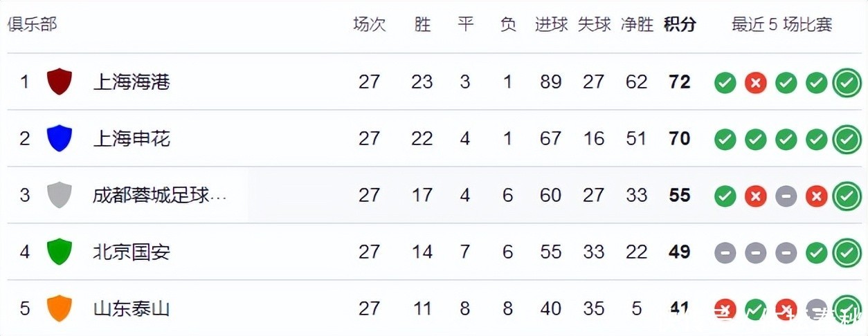868x336 pixels.
Task: Click the 上海海港 dark red shield crest
Action: pyautogui.click(x=60, y=82)
